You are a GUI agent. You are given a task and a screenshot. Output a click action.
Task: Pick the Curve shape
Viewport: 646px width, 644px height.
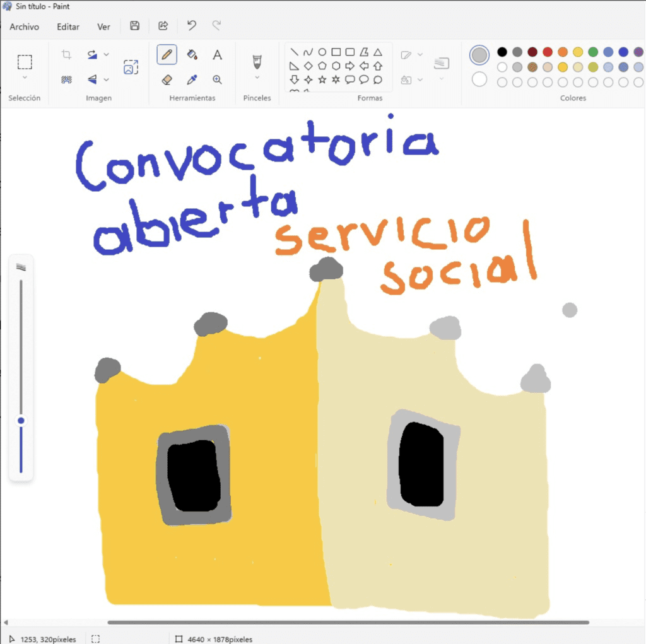pyautogui.click(x=308, y=52)
